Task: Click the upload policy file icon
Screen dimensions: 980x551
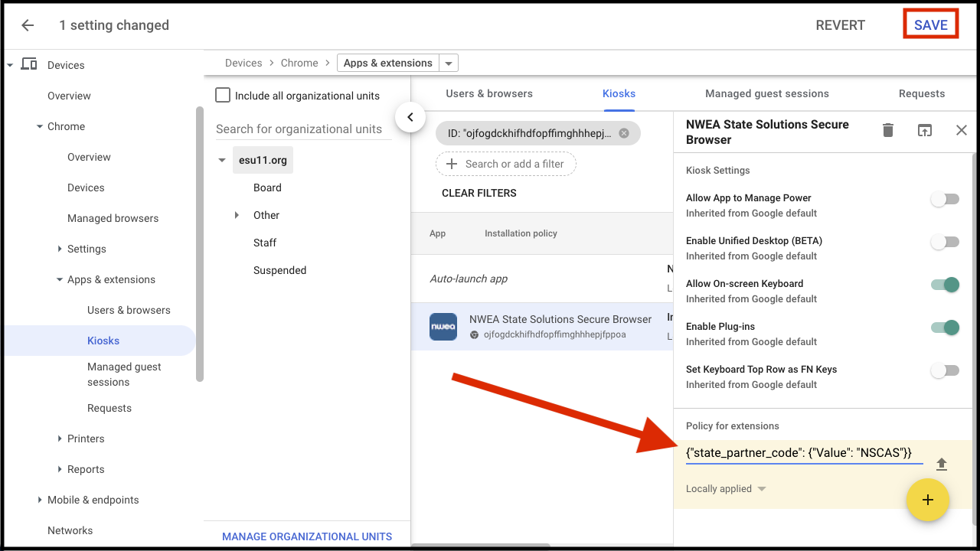Action: 942,464
